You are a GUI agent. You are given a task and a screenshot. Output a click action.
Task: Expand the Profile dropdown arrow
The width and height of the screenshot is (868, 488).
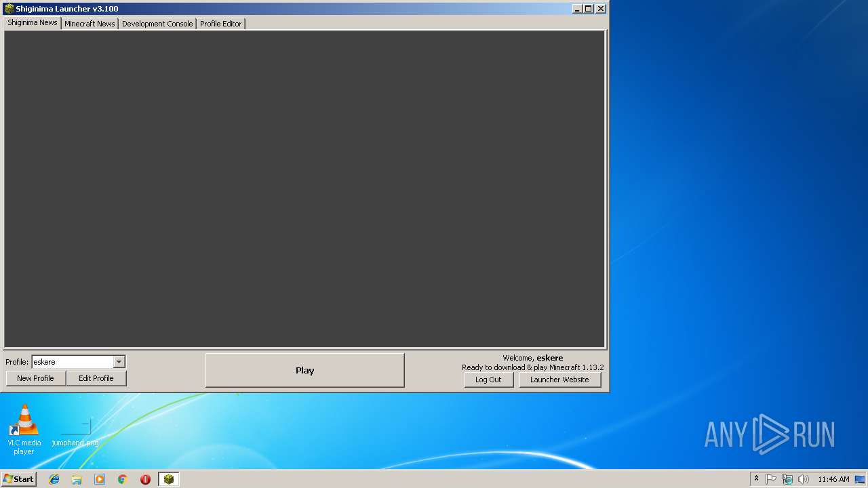[119, 362]
